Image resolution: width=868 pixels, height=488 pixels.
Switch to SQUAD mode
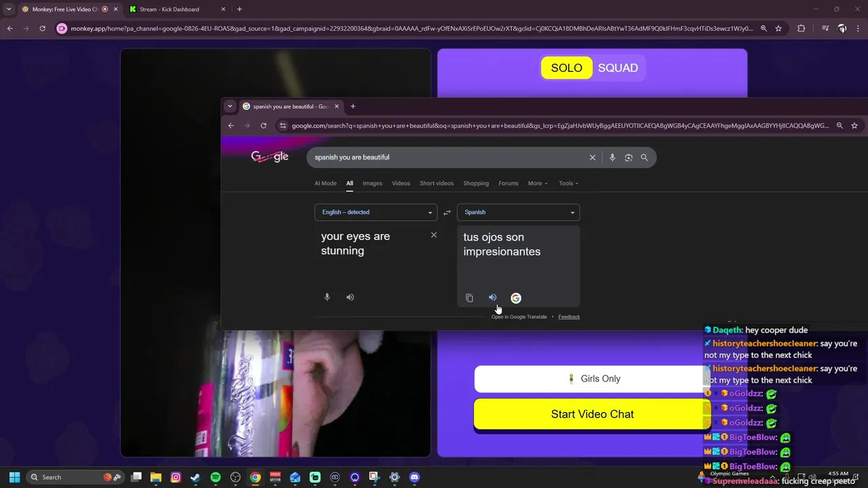(x=618, y=68)
